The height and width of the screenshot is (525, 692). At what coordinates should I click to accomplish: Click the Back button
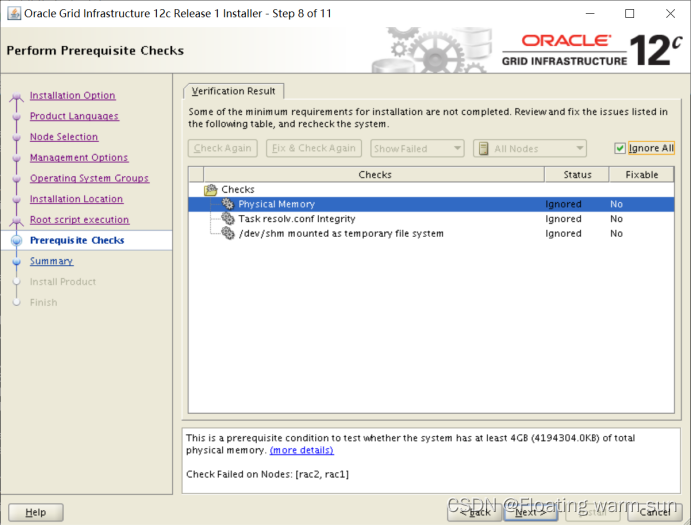tap(474, 512)
